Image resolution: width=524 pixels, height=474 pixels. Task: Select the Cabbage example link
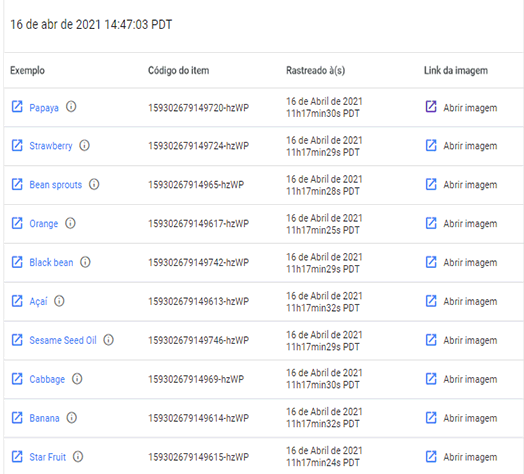pos(47,379)
